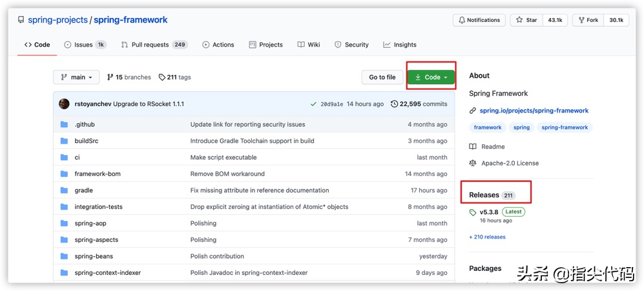Switch to the Insights tab
The image size is (644, 291).
tap(400, 45)
